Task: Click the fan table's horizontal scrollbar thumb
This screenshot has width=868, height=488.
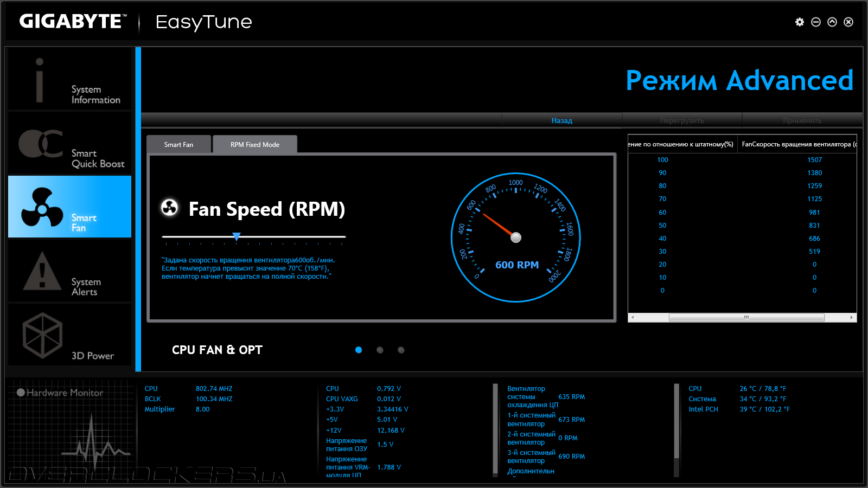Action: (746, 317)
